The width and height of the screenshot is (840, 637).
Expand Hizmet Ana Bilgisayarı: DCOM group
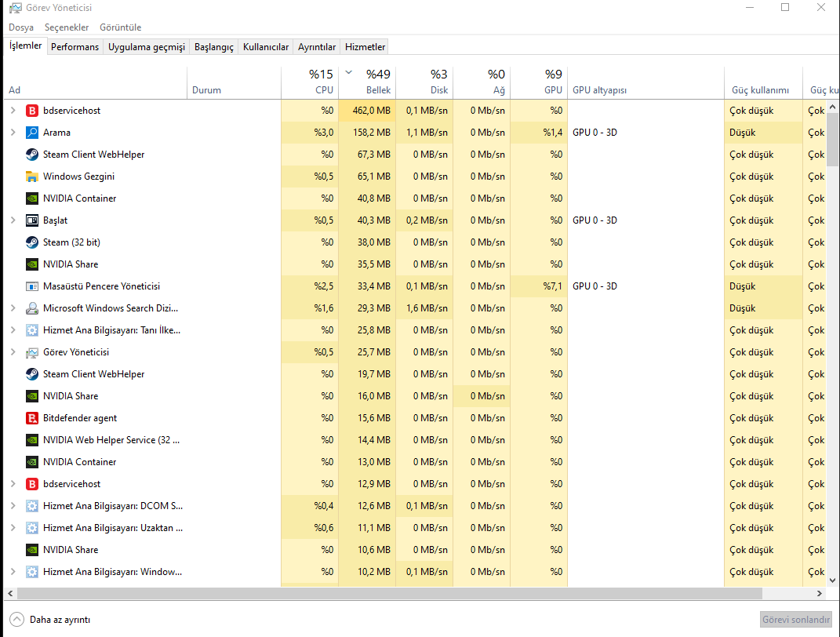point(13,506)
